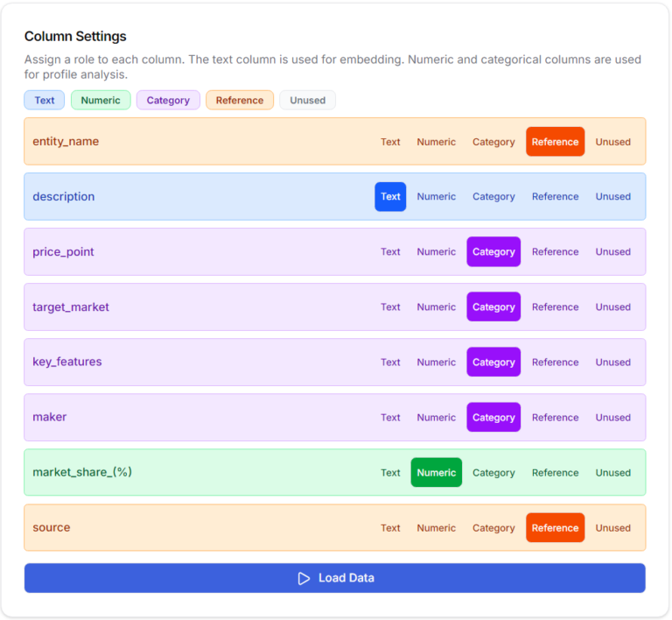This screenshot has width=672, height=620.
Task: Select Category for price_point
Action: tap(493, 251)
